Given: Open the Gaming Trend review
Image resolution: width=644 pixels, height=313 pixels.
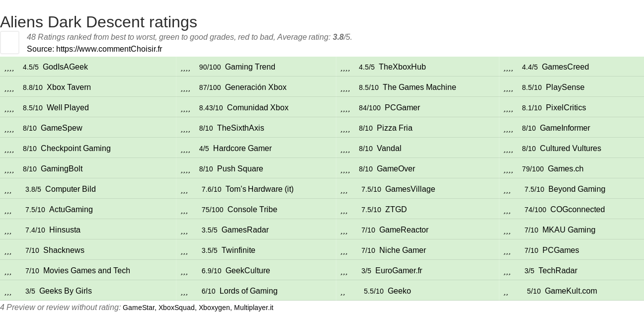Looking at the screenshot, I should [x=250, y=67].
